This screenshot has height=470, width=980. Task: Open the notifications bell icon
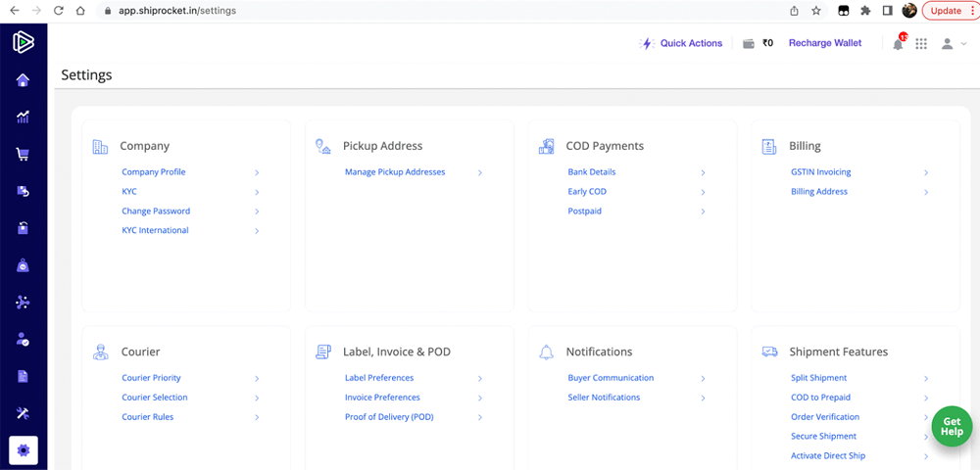(x=898, y=44)
